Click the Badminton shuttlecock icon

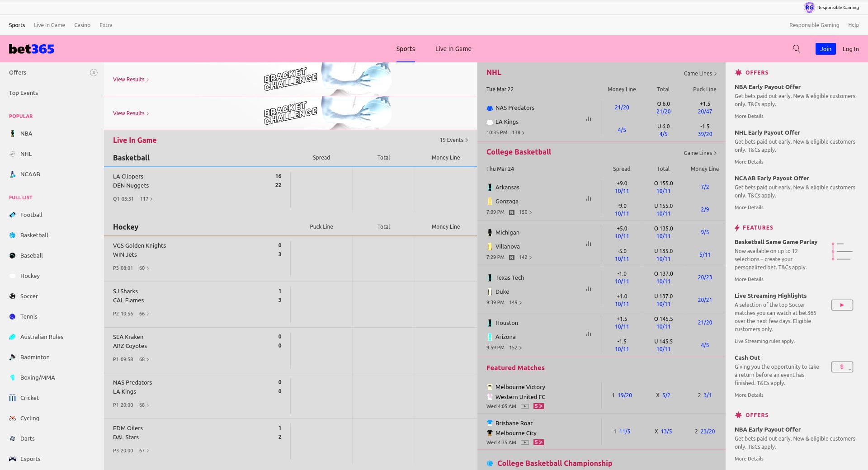click(12, 357)
